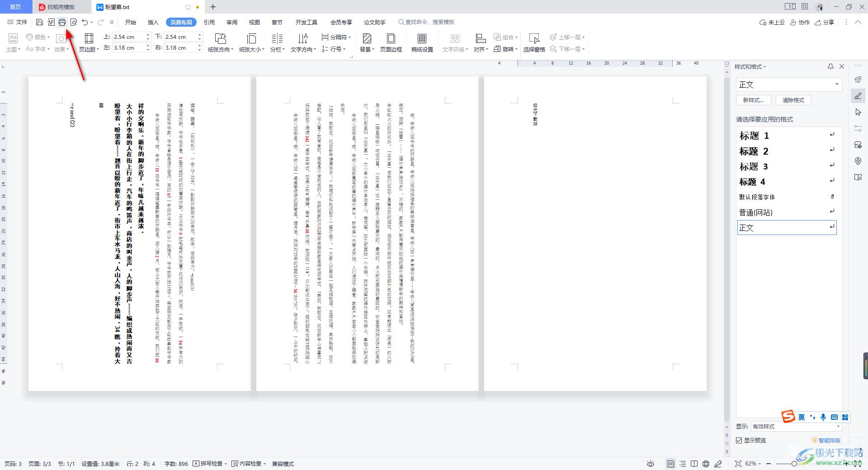Open the 分隔符 breaks dropdown
Image resolution: width=868 pixels, height=470 pixels.
[336, 37]
